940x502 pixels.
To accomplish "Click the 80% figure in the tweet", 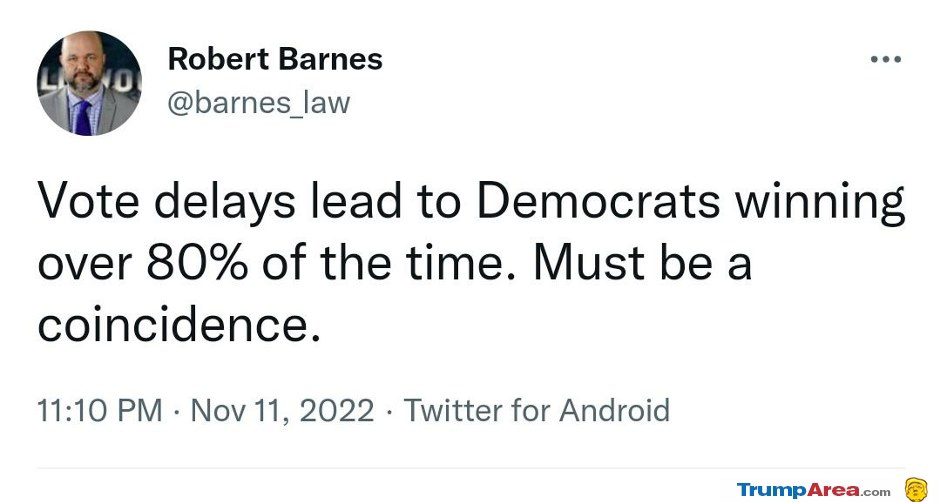I will [x=197, y=263].
